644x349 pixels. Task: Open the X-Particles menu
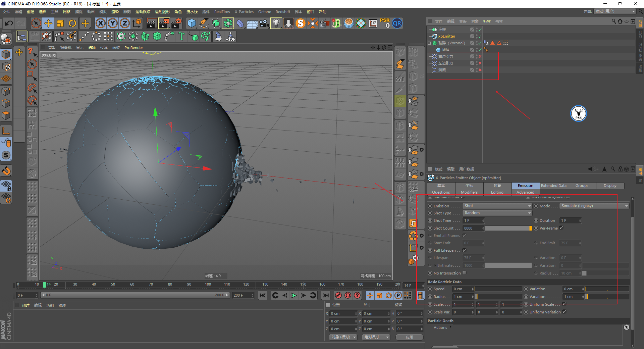point(244,12)
